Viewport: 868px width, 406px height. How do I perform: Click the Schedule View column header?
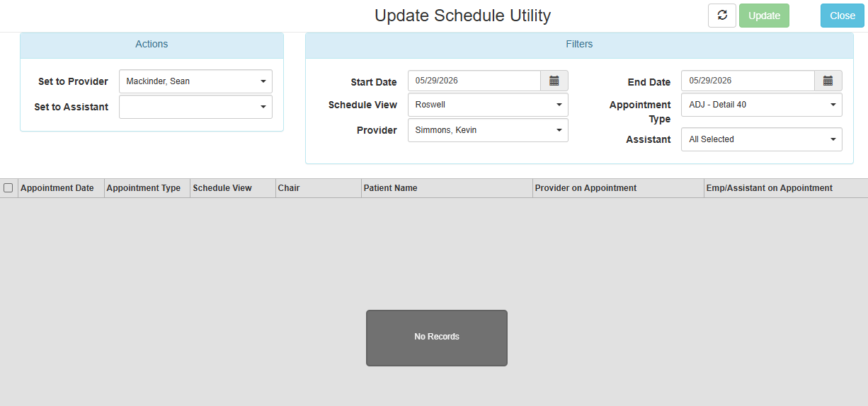232,188
